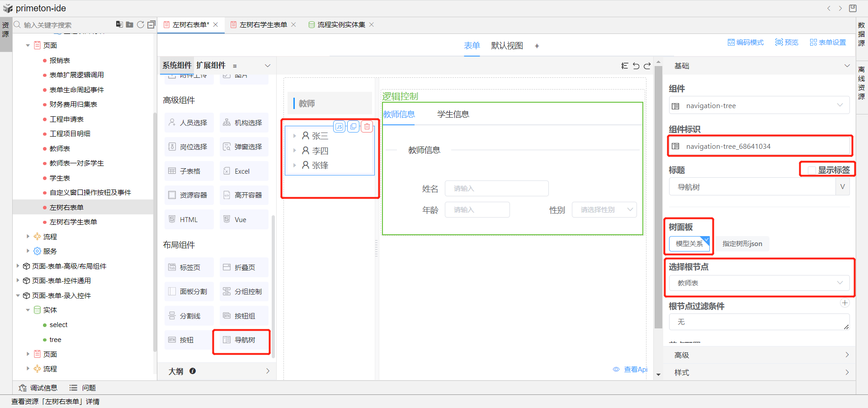Enable the 显示标签 checkbox
The width and height of the screenshot is (868, 408).
pos(812,170)
